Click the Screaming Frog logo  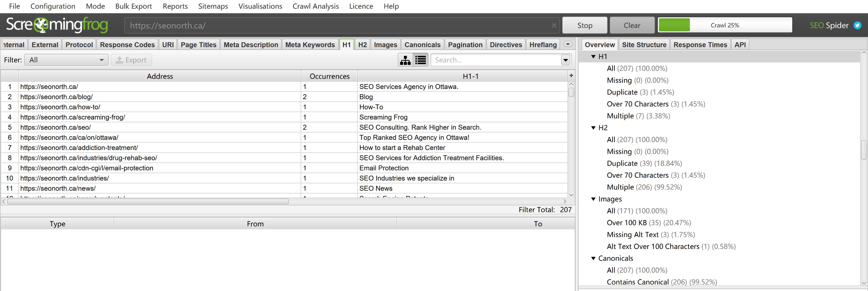(x=57, y=25)
